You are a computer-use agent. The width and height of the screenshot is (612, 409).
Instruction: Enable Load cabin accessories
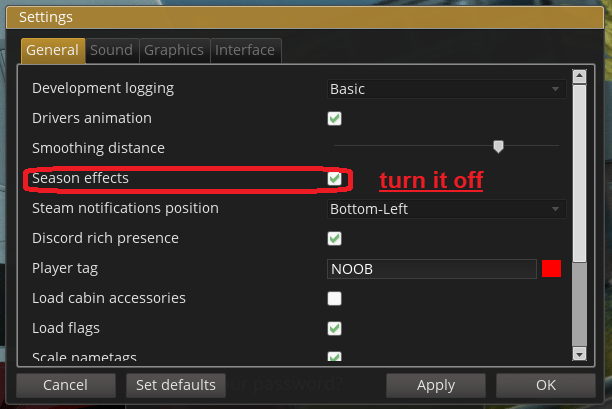(x=335, y=298)
